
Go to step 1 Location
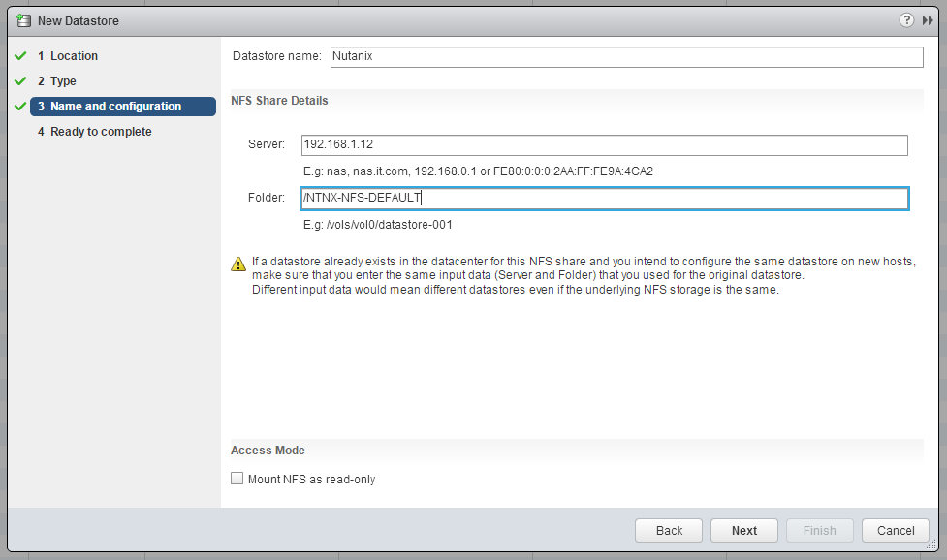click(74, 56)
